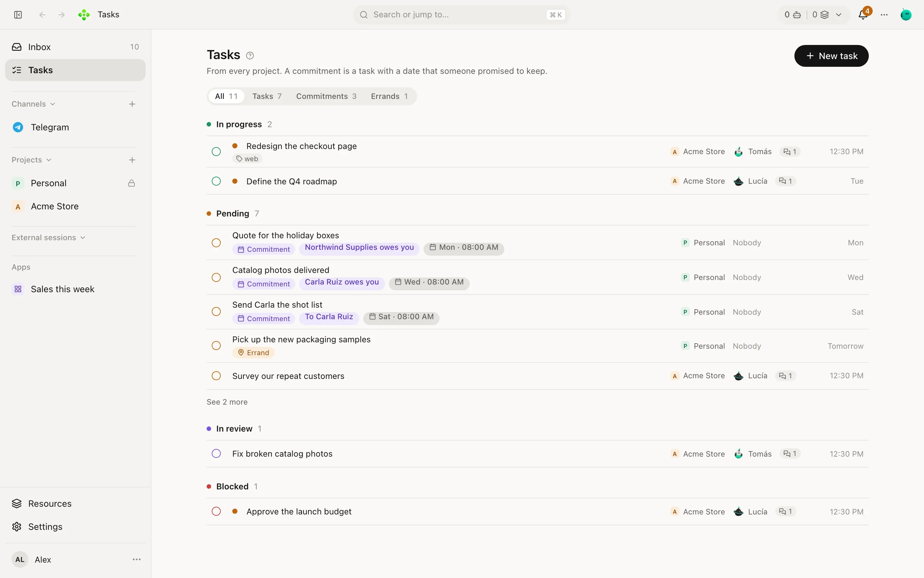The image size is (924, 578).
Task: Complete Fix broken catalog photos task
Action: [216, 454]
